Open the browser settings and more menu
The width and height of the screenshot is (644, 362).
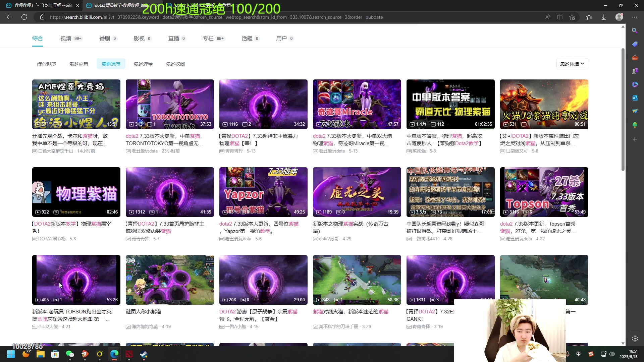(x=635, y=17)
